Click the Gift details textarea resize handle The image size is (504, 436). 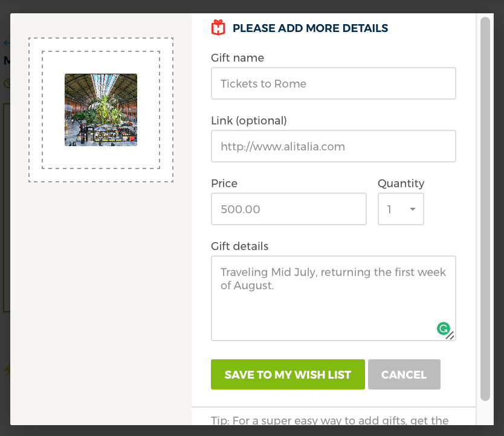450,336
